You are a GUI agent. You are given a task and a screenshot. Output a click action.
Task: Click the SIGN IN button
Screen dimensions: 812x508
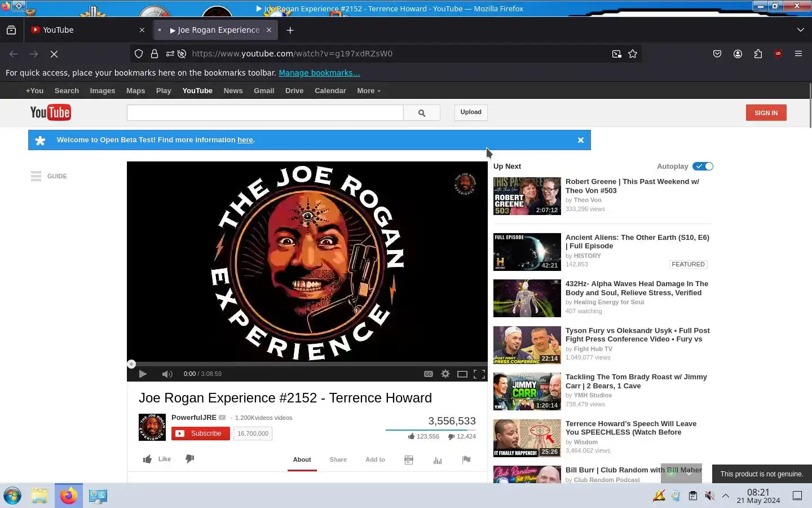(766, 112)
